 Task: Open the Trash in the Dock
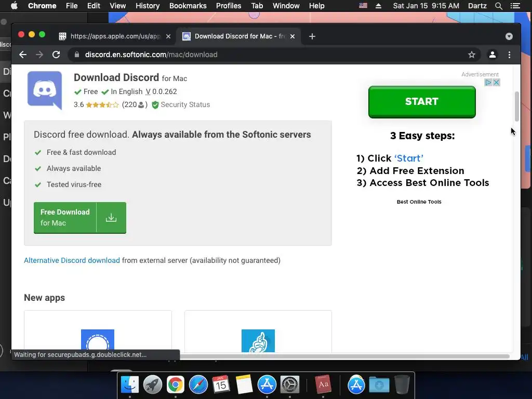[x=402, y=385]
